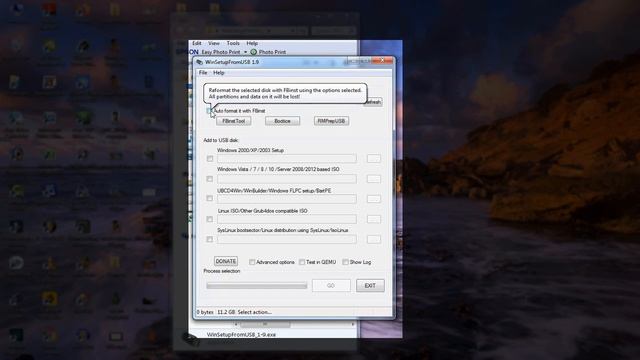Enable the Windows 2000/XP/2003 Setup checkbox
The height and width of the screenshot is (360, 640).
tap(210, 158)
